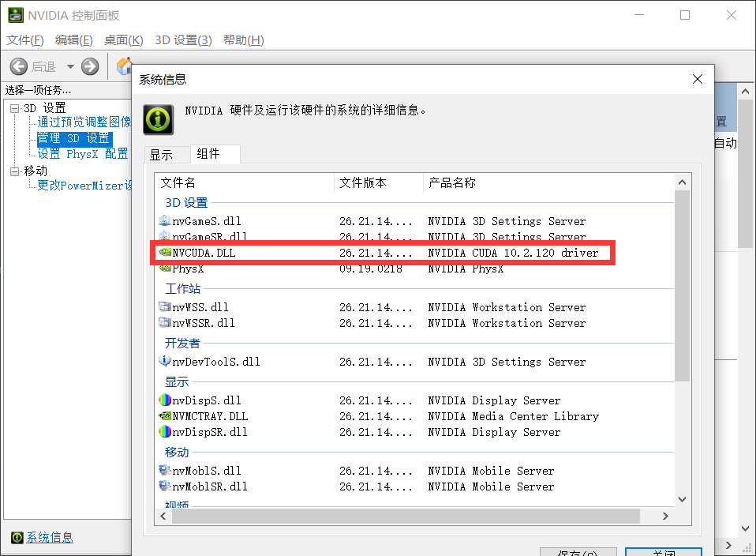Sort by the 文件名 column header
The image size is (756, 556).
(245, 183)
